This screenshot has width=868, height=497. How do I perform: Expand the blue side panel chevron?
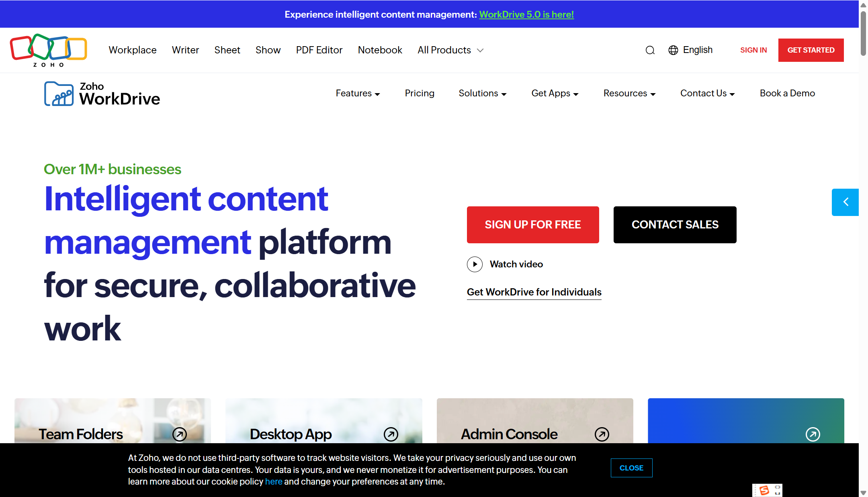(845, 202)
